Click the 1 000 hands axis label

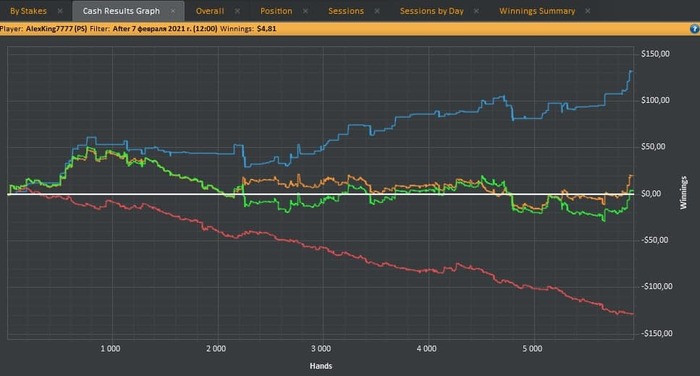coord(110,349)
